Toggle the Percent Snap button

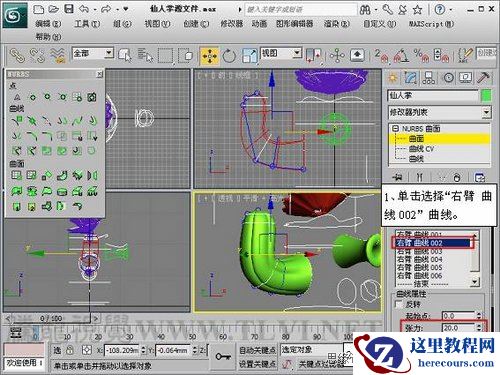click(421, 56)
